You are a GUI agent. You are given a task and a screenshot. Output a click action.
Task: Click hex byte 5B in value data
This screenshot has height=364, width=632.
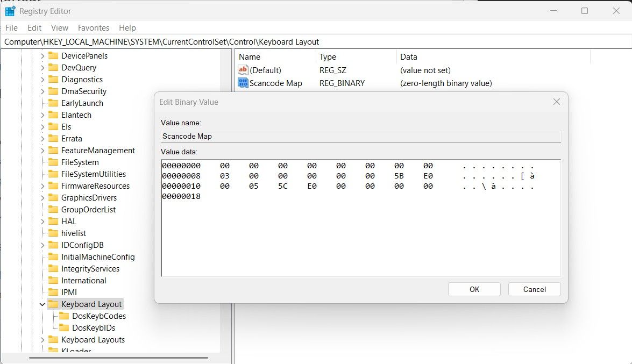(x=399, y=176)
